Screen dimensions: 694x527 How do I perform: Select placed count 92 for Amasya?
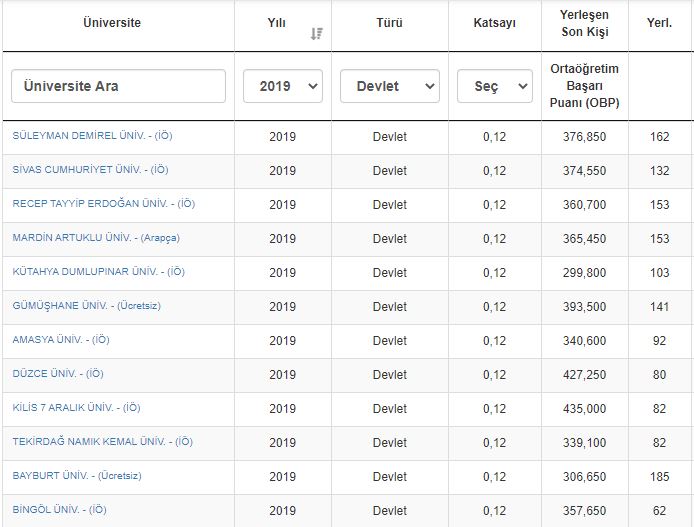[x=659, y=341]
